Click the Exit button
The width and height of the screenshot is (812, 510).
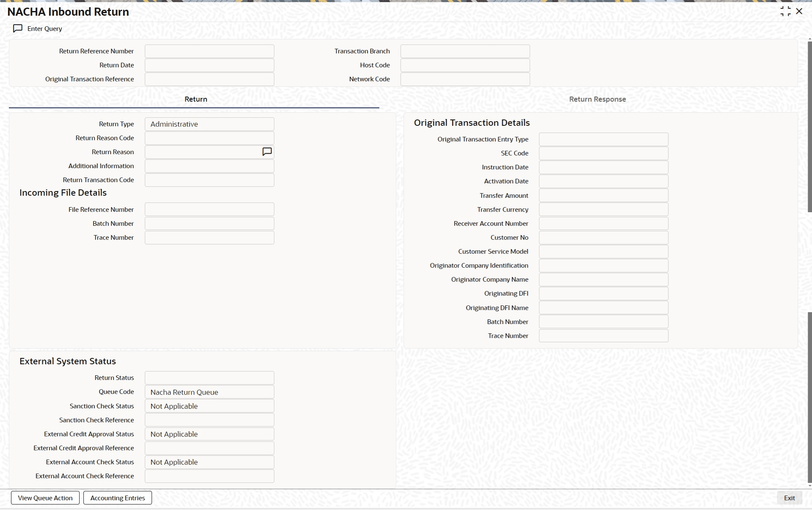(x=789, y=498)
